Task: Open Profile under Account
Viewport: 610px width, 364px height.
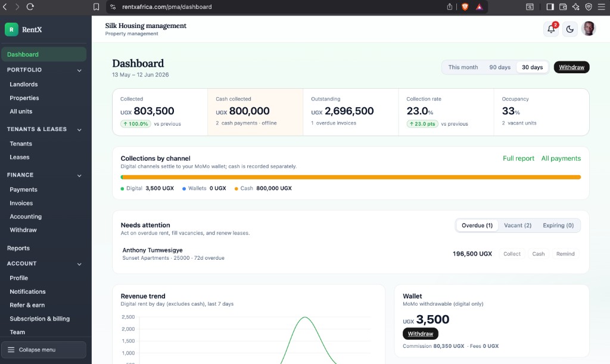Action: (x=18, y=278)
